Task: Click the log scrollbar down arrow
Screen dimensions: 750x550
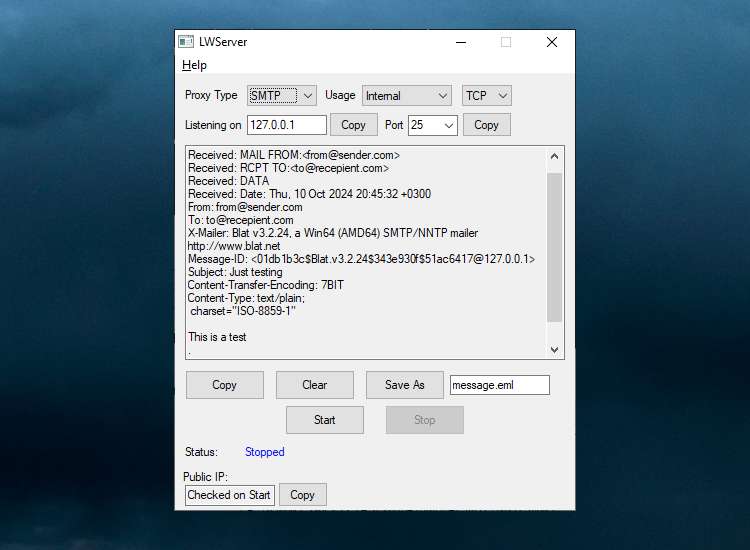Action: tap(554, 350)
